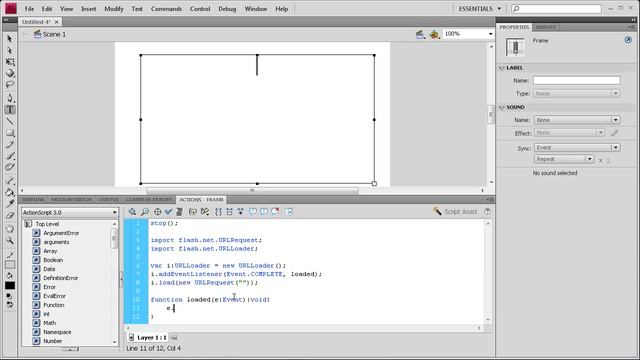Select the Paint Bucket tool
The height and width of the screenshot is (360, 640).
click(x=10, y=192)
